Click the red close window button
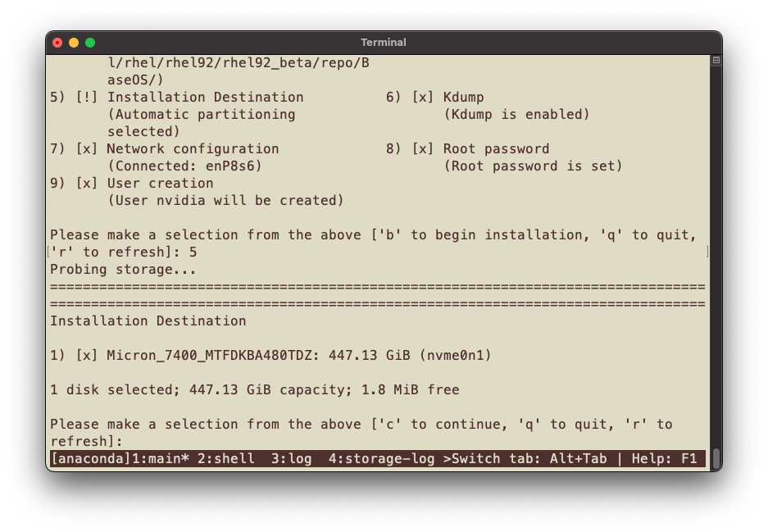This screenshot has width=768, height=532. pos(57,43)
